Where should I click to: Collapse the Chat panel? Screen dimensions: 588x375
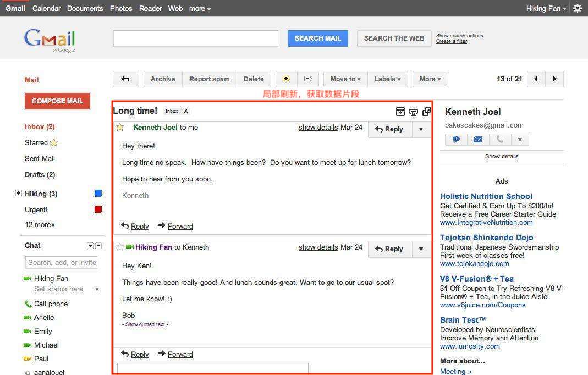(x=98, y=246)
